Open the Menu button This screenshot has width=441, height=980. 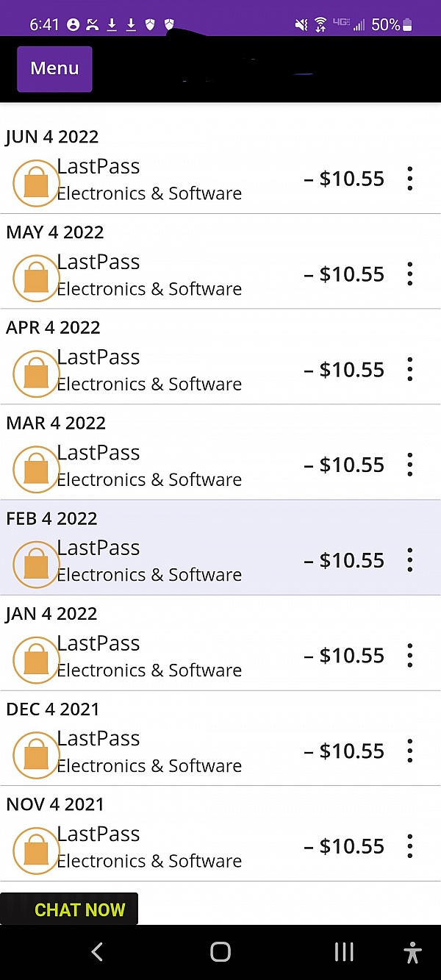coord(54,69)
